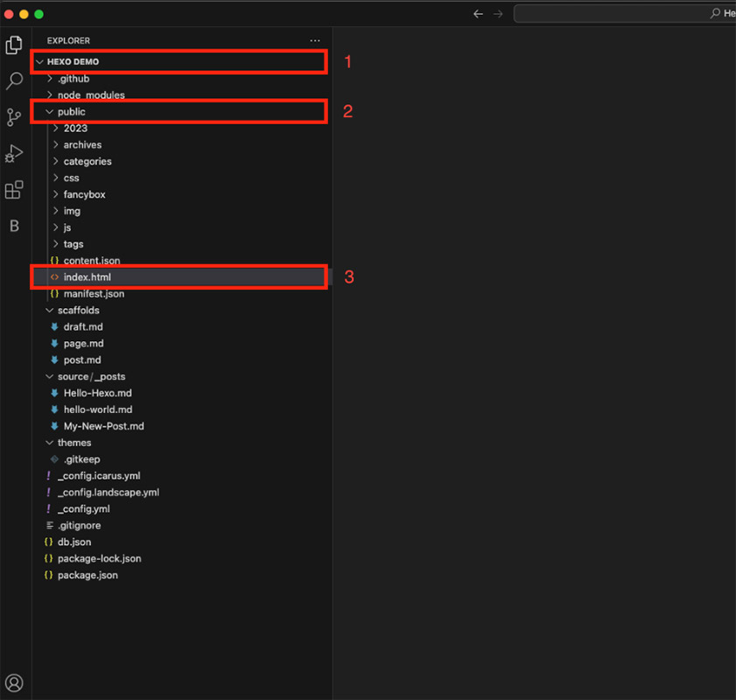Open db.json file
The height and width of the screenshot is (700, 736).
point(182,542)
